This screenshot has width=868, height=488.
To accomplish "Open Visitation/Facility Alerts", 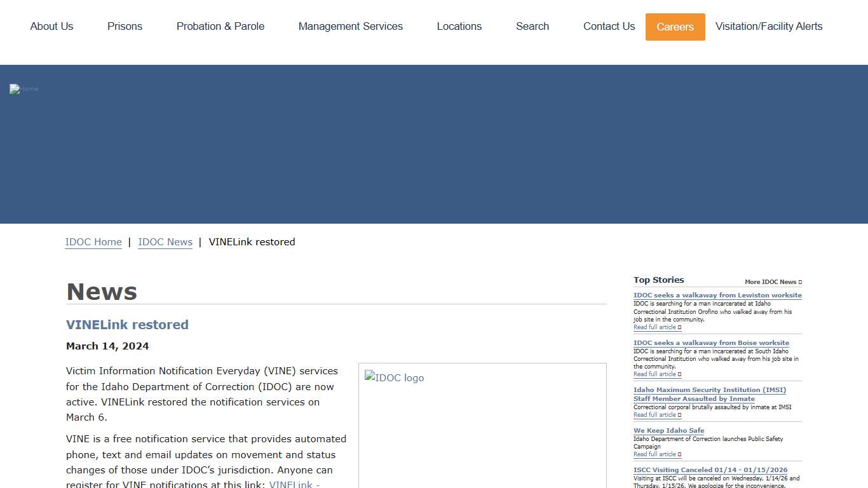I will pyautogui.click(x=768, y=27).
